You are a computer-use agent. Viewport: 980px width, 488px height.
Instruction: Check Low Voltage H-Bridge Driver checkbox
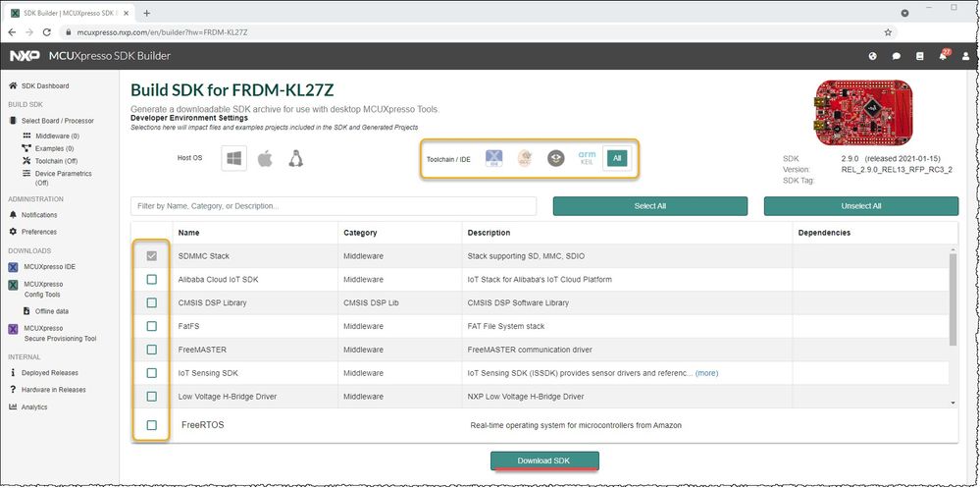[x=151, y=396]
